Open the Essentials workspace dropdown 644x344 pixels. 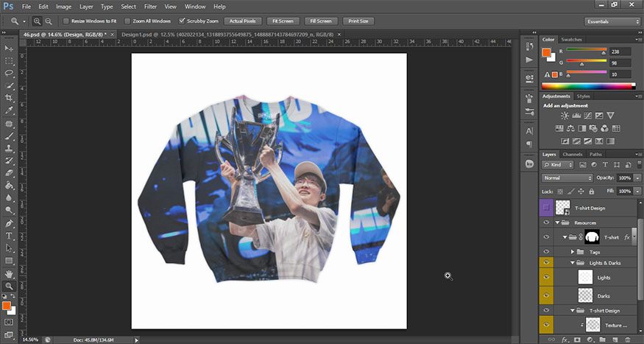point(612,21)
